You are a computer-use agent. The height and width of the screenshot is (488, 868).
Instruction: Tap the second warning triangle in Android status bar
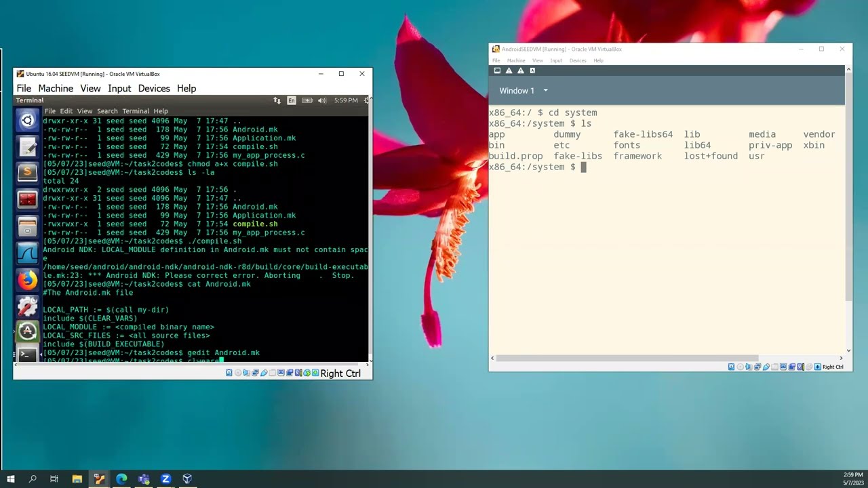coord(521,70)
